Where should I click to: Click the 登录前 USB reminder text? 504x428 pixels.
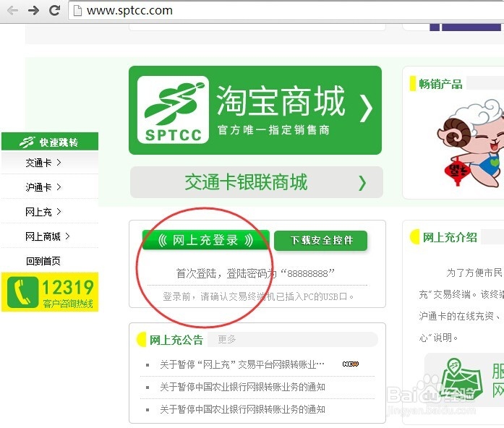258,296
